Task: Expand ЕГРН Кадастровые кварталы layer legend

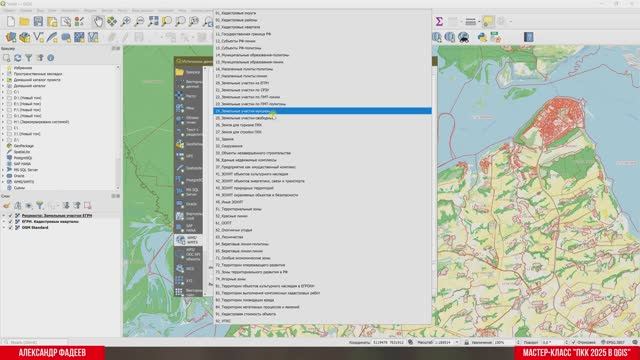Action: coord(4,222)
